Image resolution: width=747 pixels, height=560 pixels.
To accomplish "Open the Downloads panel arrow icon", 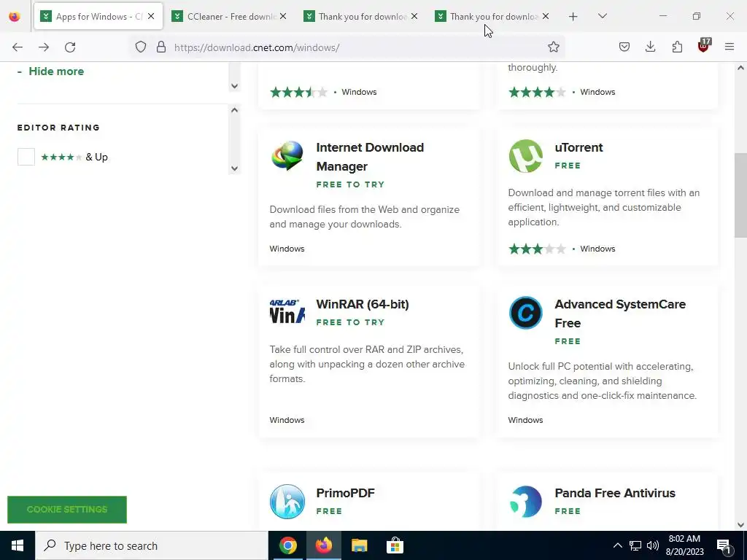I will click(650, 47).
